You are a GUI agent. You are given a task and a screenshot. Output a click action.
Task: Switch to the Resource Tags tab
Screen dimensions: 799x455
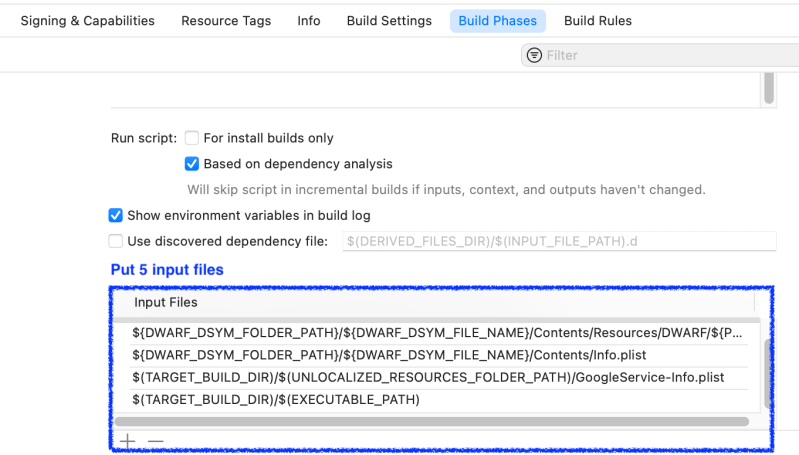pos(226,21)
